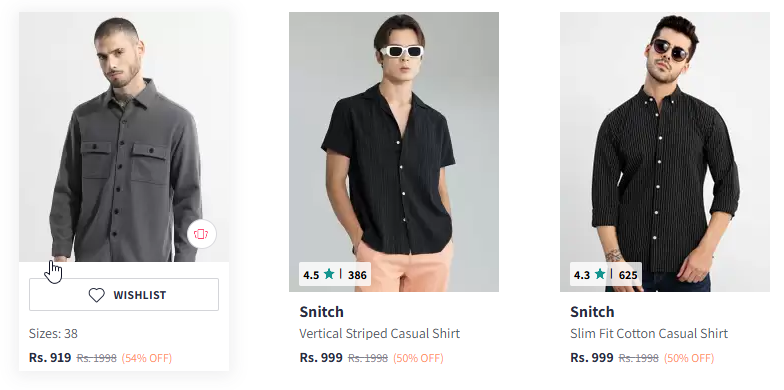
Task: Open the black short-sleeve striped shirt image
Action: (394, 152)
